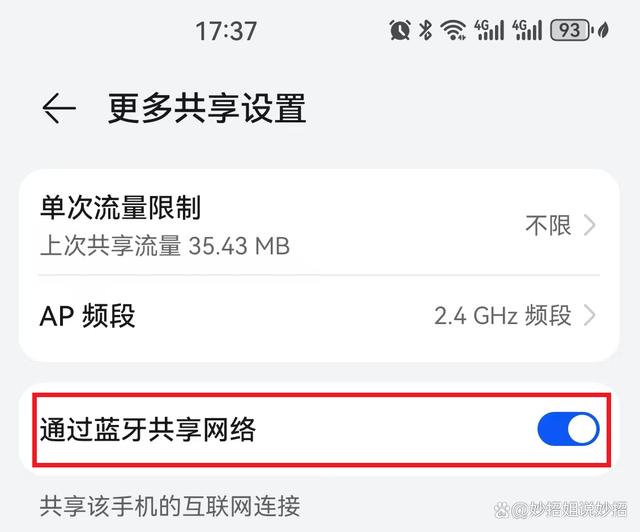The image size is (640, 532).
Task: Tap 更多共享设置 page title
Action: [207, 108]
